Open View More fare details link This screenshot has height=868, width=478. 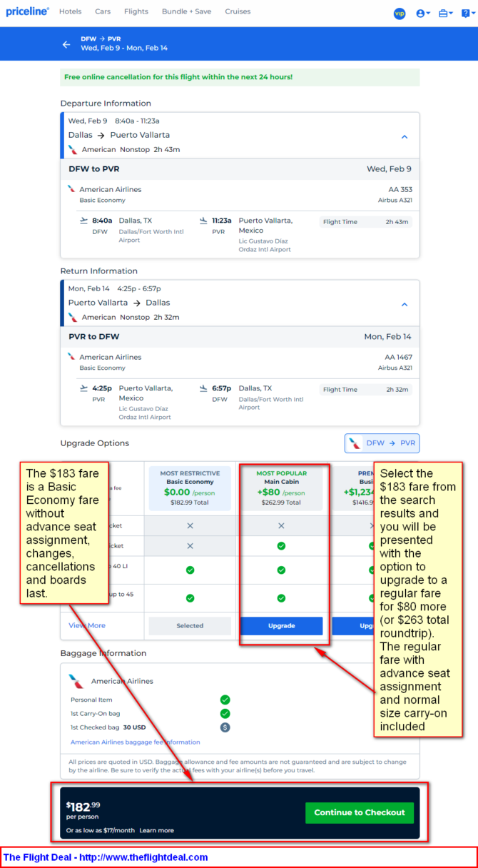[x=87, y=625]
